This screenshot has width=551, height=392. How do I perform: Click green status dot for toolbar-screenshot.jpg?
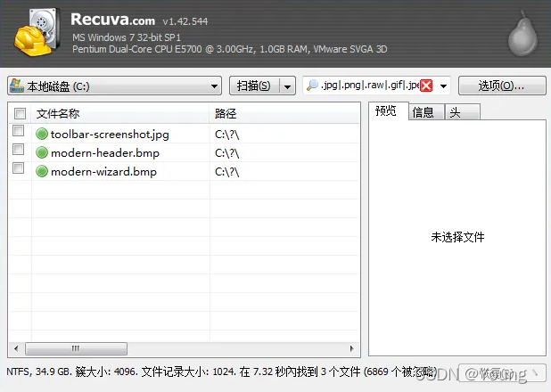[x=42, y=134]
